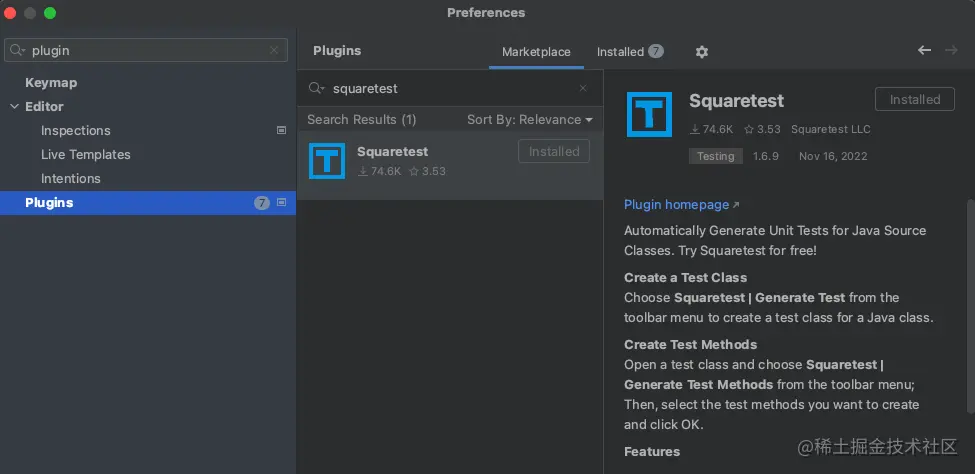Navigate forward with the right arrow

coord(951,50)
